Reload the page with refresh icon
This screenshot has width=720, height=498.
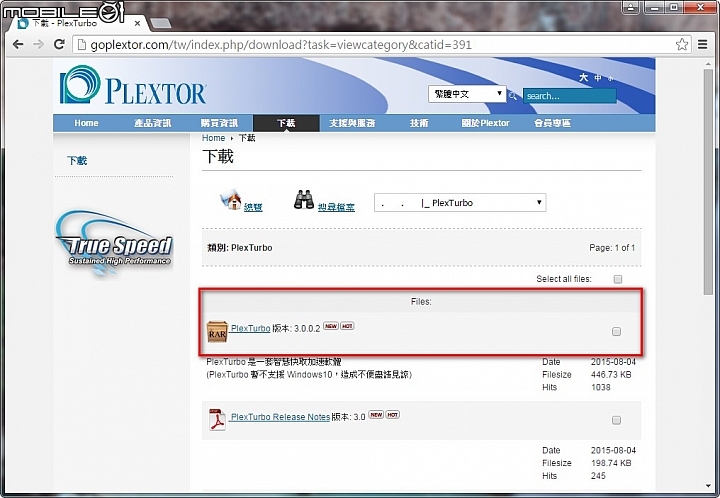(x=59, y=45)
